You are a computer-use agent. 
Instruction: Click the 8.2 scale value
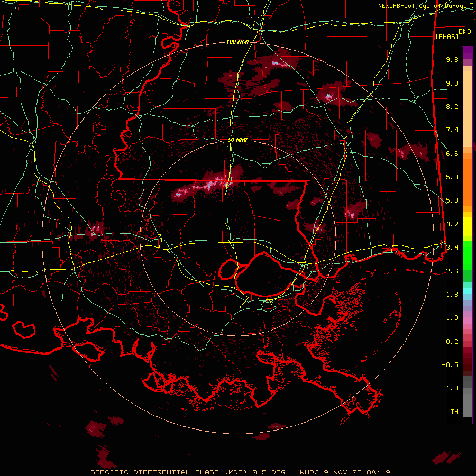click(x=452, y=106)
